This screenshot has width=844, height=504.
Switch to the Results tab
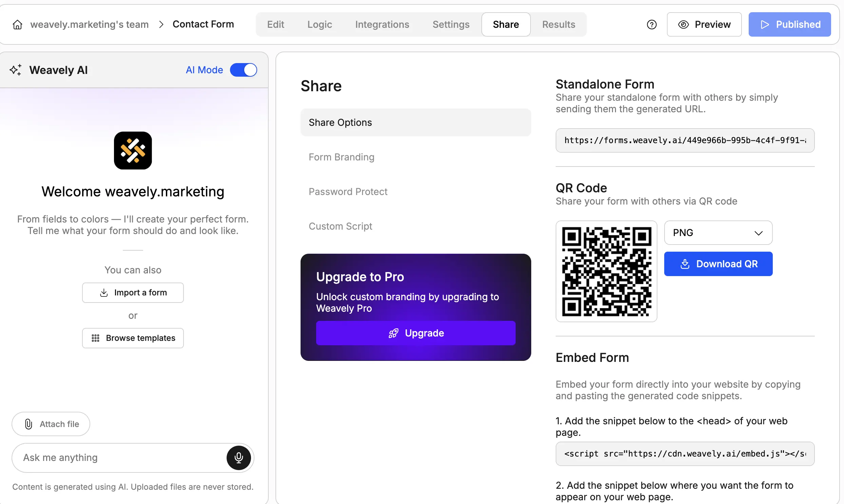coord(558,24)
